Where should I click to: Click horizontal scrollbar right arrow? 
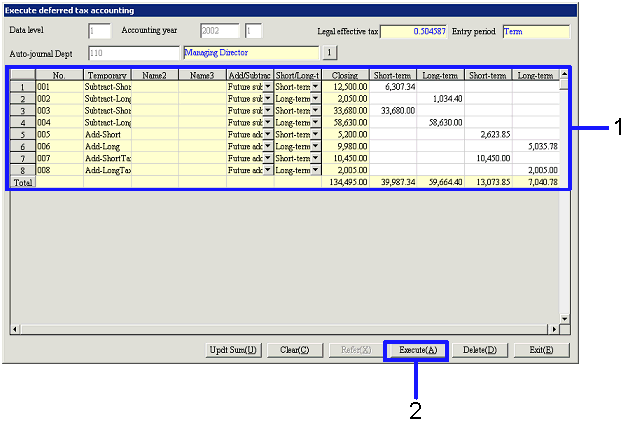pyautogui.click(x=552, y=329)
